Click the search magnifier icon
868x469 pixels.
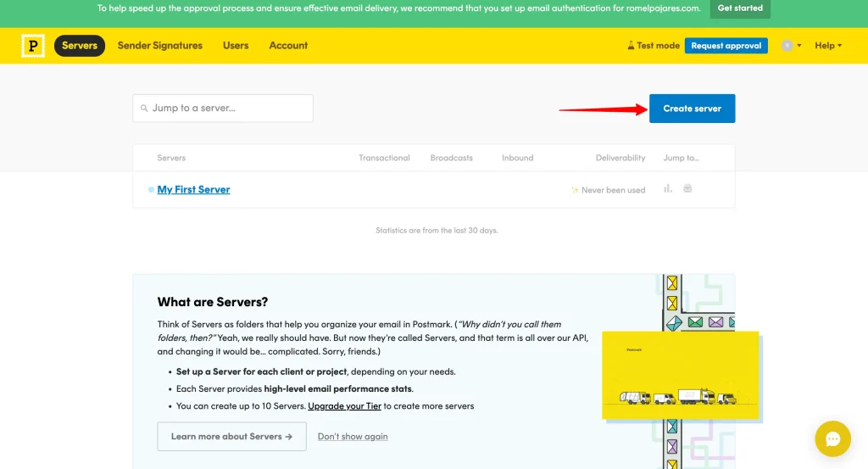(144, 109)
